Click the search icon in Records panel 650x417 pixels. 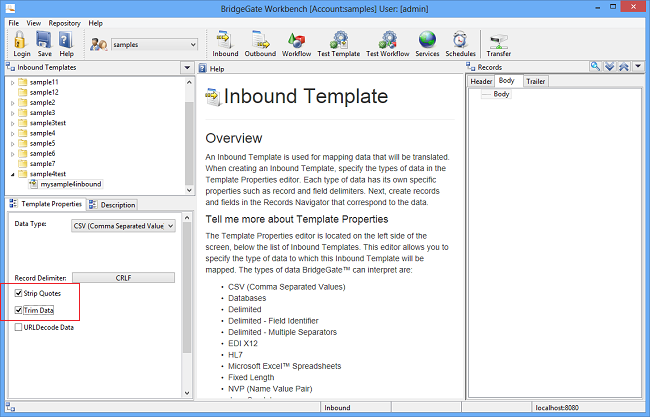click(x=595, y=66)
